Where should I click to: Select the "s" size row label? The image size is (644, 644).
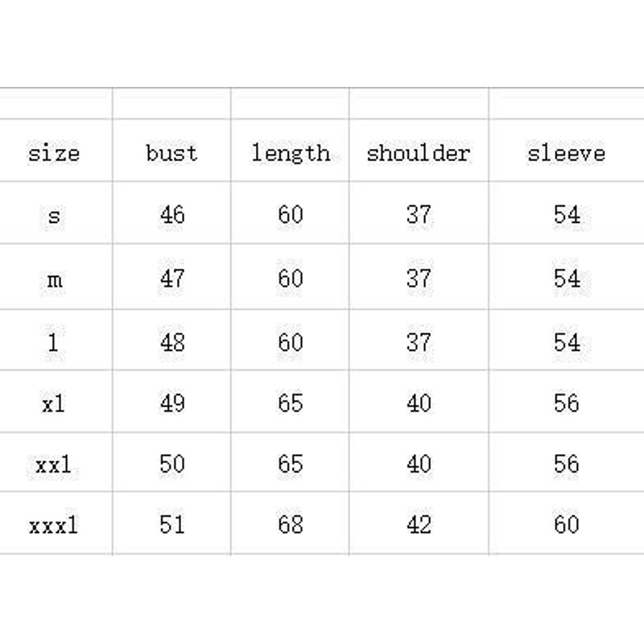[54, 215]
